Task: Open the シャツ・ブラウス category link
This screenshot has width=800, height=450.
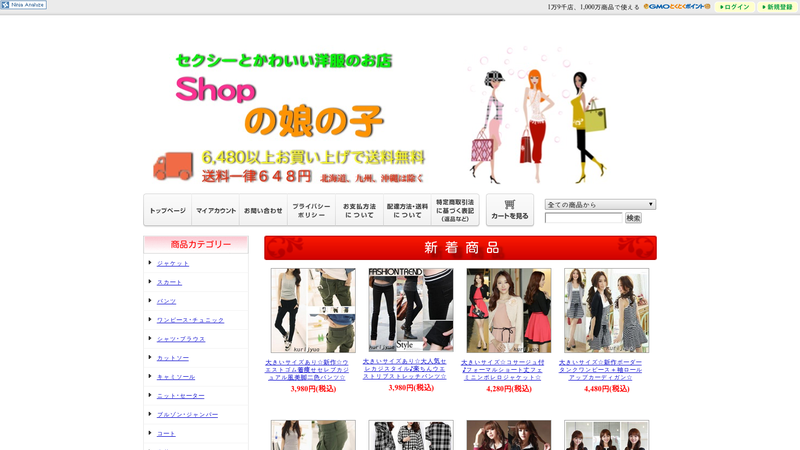Action: click(181, 339)
